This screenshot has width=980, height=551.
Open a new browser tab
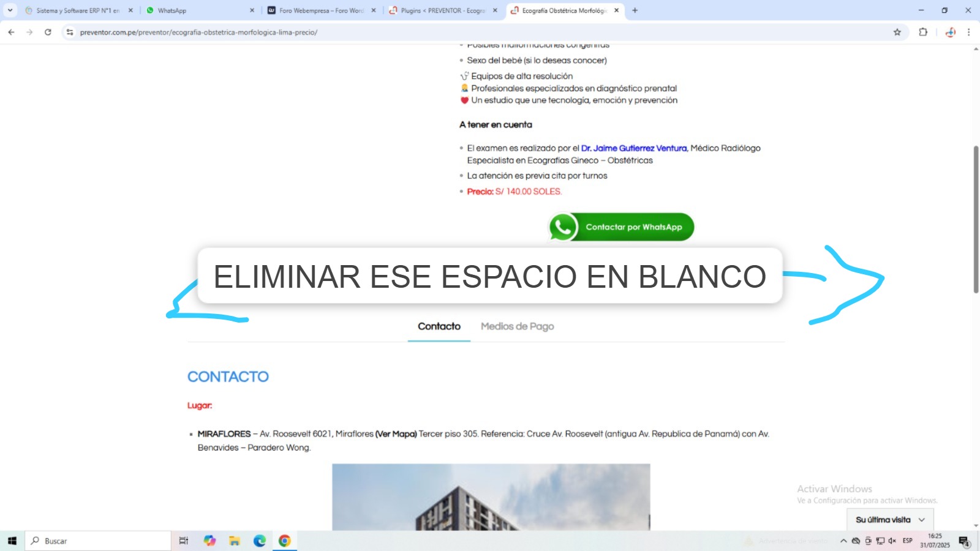(635, 10)
